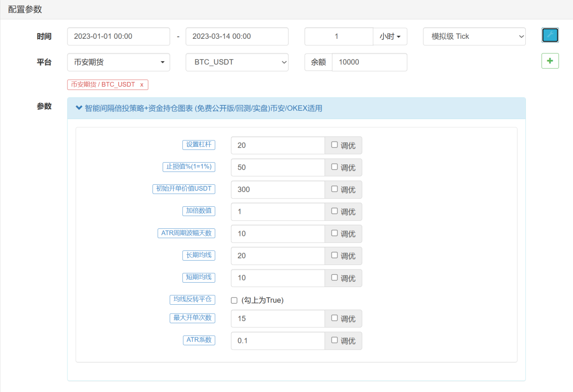Enable 调优 for 设置杠杆
Viewport: 573px width, 392px height.
click(335, 145)
